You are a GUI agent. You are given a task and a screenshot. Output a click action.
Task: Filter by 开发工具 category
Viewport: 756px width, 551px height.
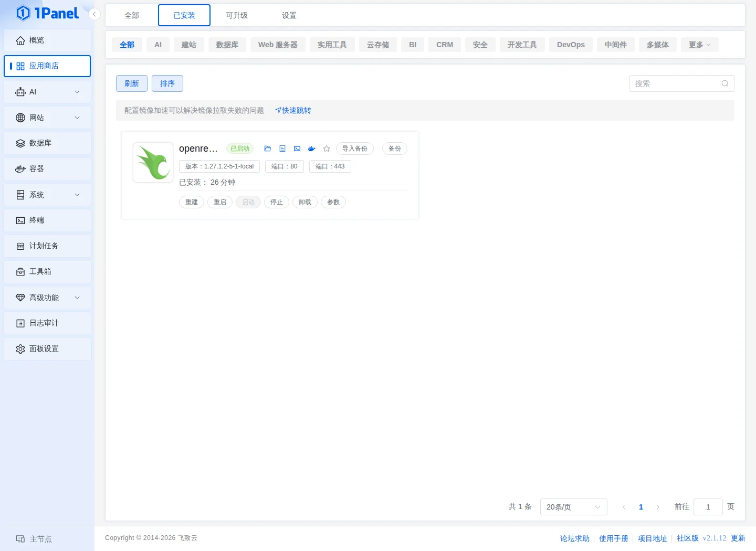[522, 45]
